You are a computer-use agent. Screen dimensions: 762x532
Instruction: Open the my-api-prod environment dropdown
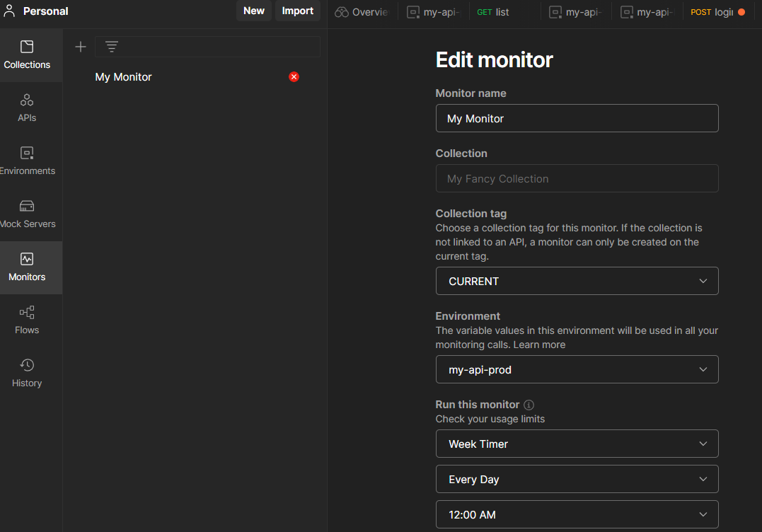(x=577, y=369)
